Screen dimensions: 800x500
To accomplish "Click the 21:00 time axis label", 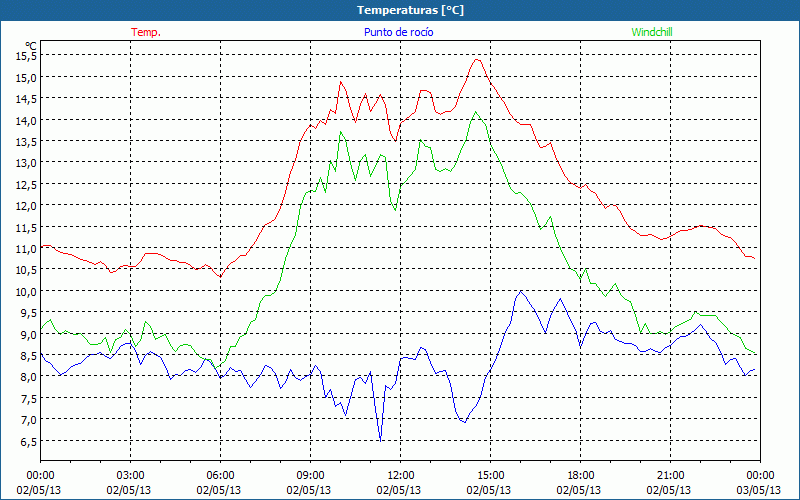I will click(670, 475).
